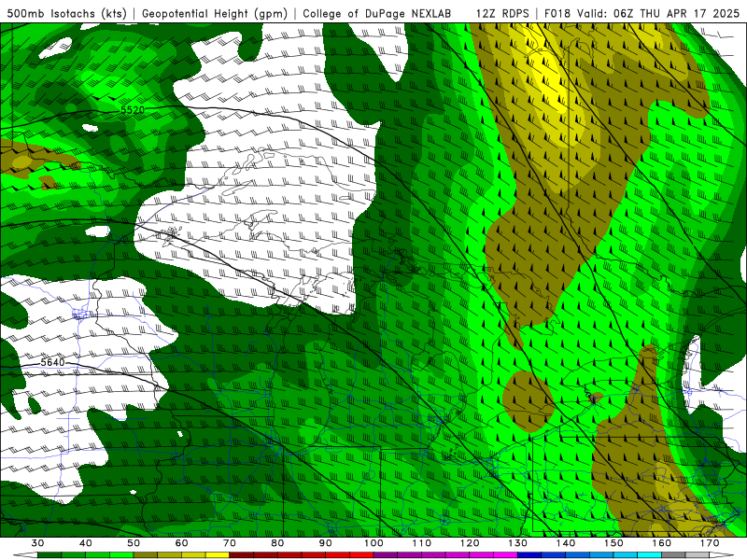Select the purple 100-105 kt legend swatch
This screenshot has height=560, width=747.
point(386,554)
